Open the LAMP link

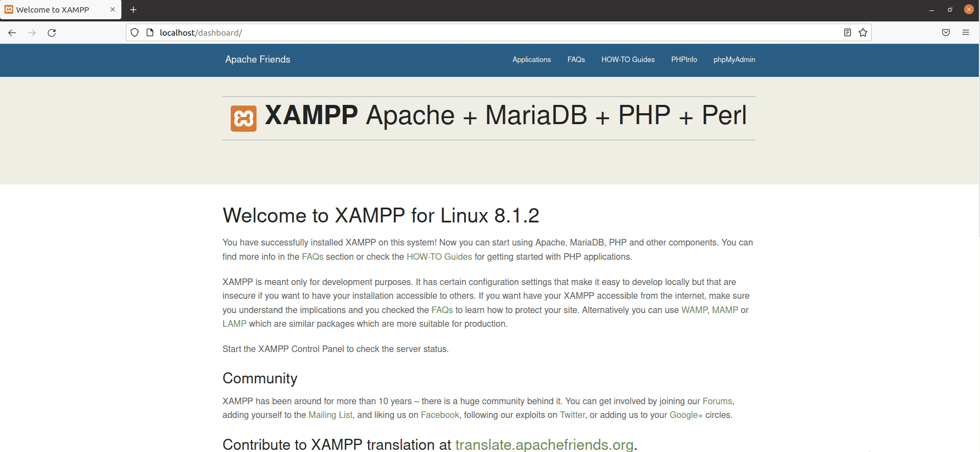coord(235,324)
